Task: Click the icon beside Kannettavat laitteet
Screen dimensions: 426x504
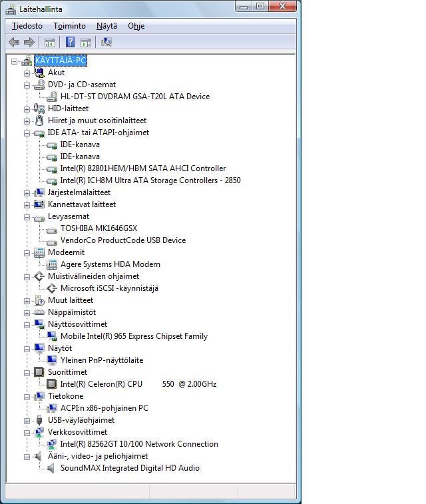Action: coord(39,204)
